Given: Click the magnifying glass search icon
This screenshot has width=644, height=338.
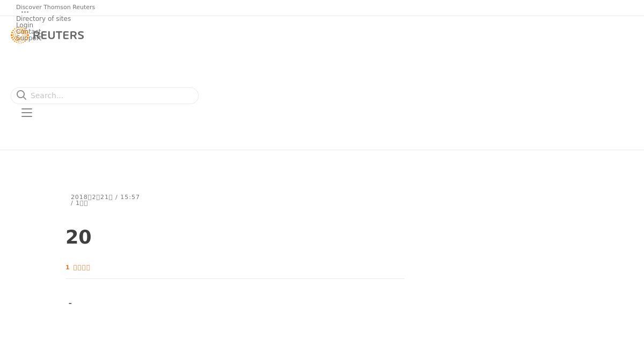Looking at the screenshot, I should (x=21, y=95).
